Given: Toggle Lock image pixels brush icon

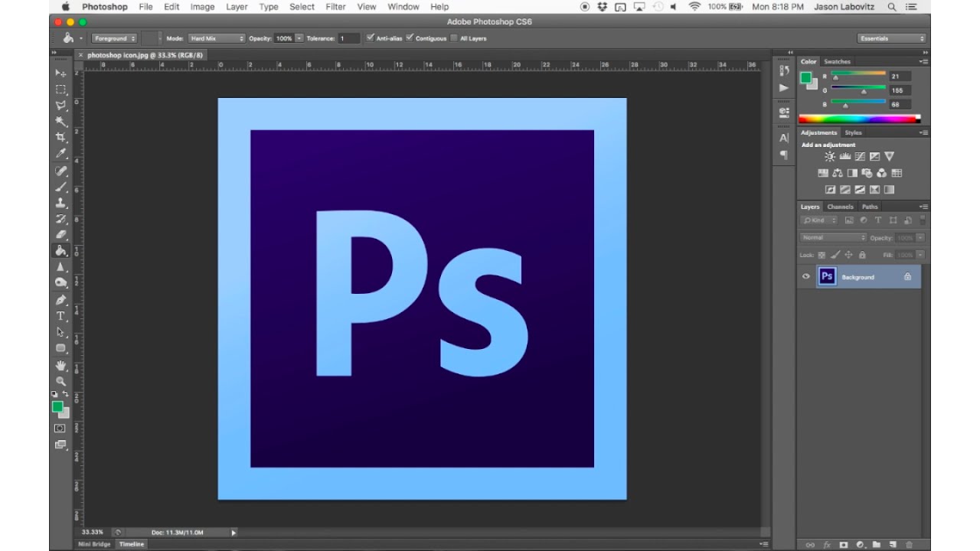Looking at the screenshot, I should point(835,255).
